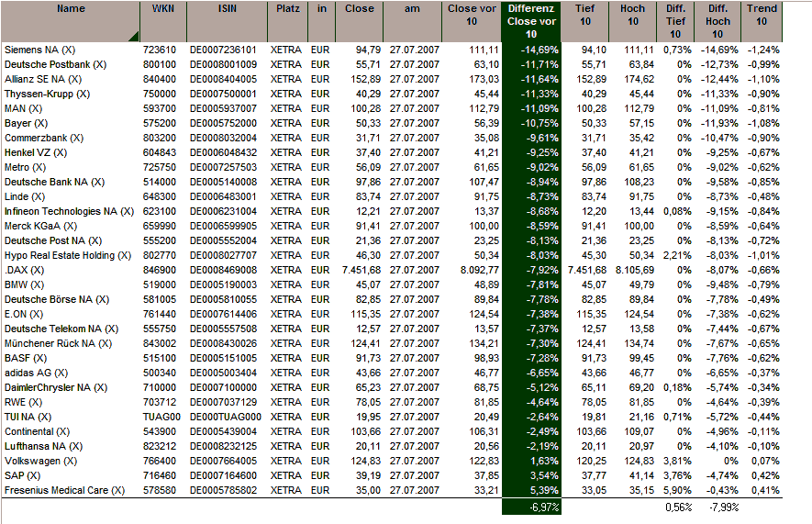
Task: Select the 'Henkel VZ (X)' name cell
Action: 36,152
